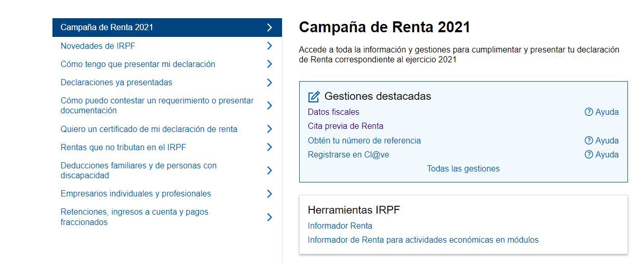Click the Registrarse en Cl@ve link
The height and width of the screenshot is (263, 644).
pyautogui.click(x=348, y=155)
